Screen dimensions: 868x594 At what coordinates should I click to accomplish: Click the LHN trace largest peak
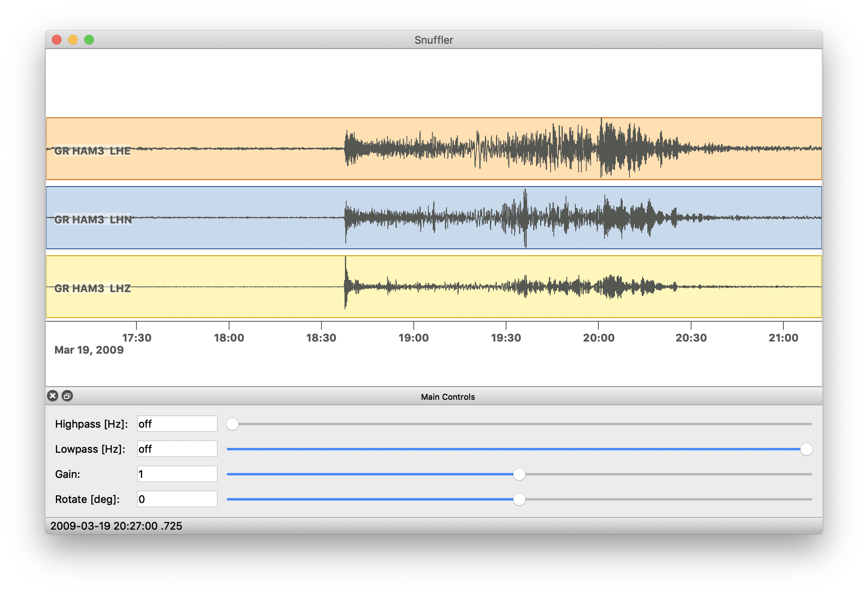point(525,218)
